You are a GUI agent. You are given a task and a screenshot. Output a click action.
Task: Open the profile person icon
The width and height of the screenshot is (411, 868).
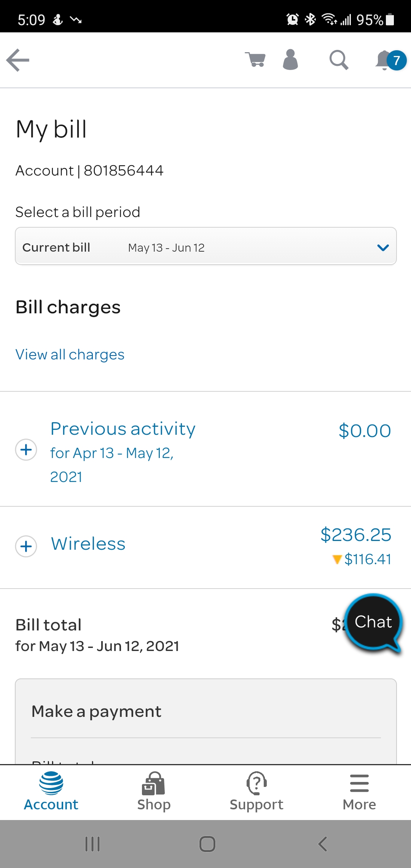pyautogui.click(x=290, y=60)
